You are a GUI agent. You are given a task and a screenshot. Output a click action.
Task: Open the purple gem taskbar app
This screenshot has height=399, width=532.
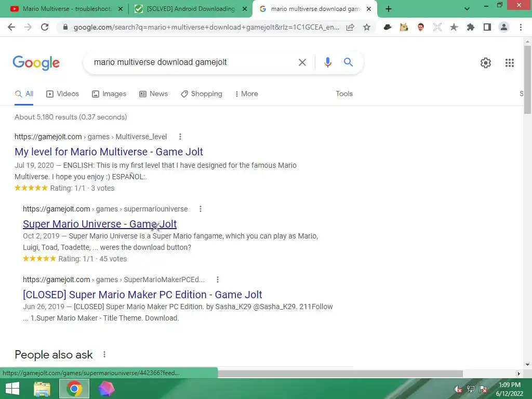click(107, 389)
